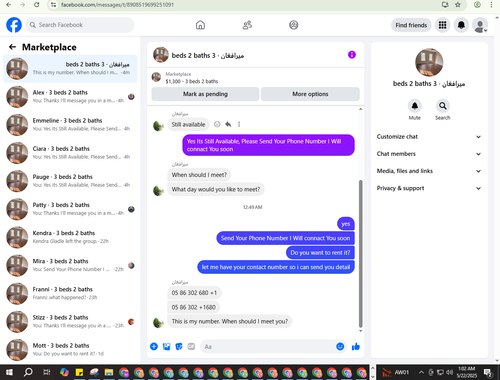500x380 pixels.
Task: Open the apps menu grid icon
Action: tap(442, 25)
